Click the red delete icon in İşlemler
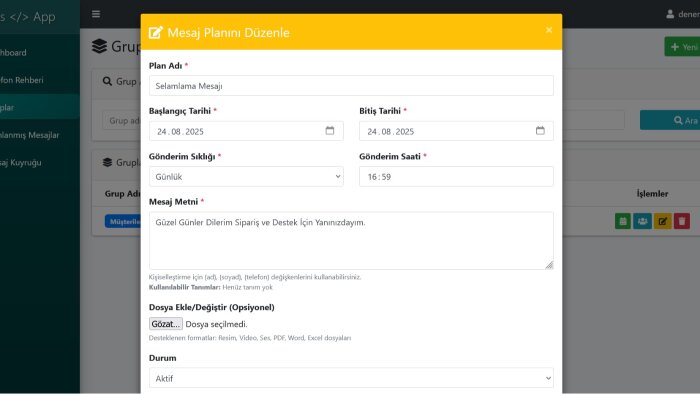Screen dimensions: 700x394 click(x=682, y=221)
